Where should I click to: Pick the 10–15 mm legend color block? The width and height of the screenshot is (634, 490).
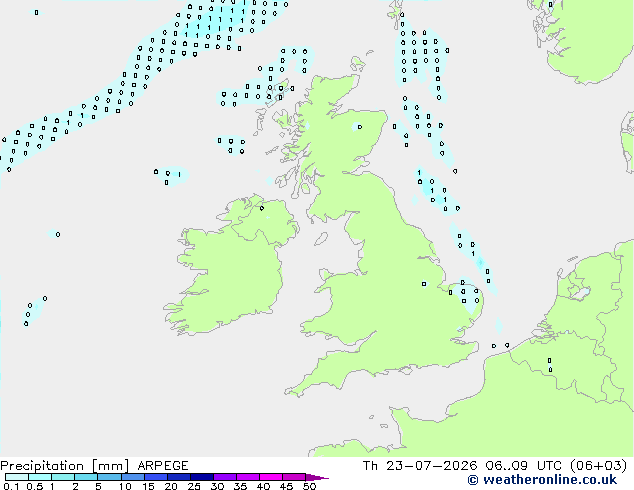click(133, 477)
